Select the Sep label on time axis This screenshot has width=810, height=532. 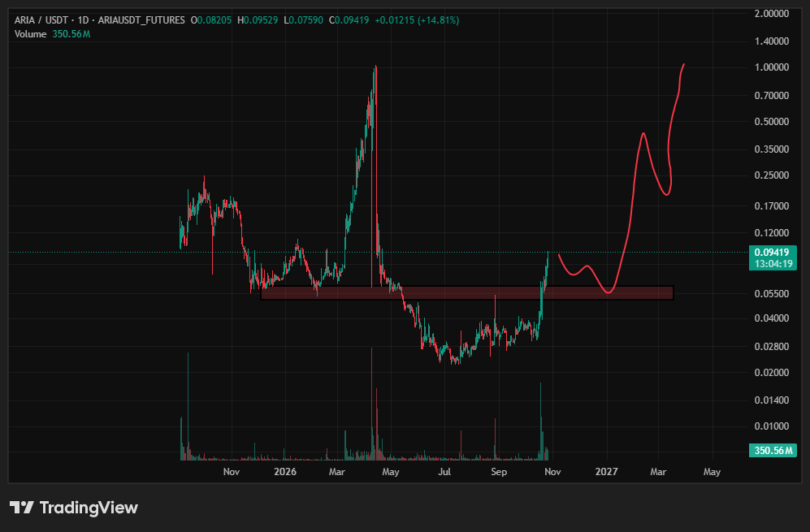coord(499,472)
